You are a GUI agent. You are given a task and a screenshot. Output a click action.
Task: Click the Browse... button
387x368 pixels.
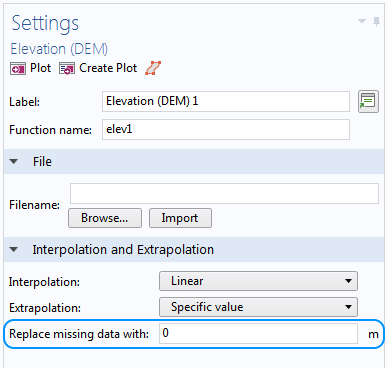[105, 218]
